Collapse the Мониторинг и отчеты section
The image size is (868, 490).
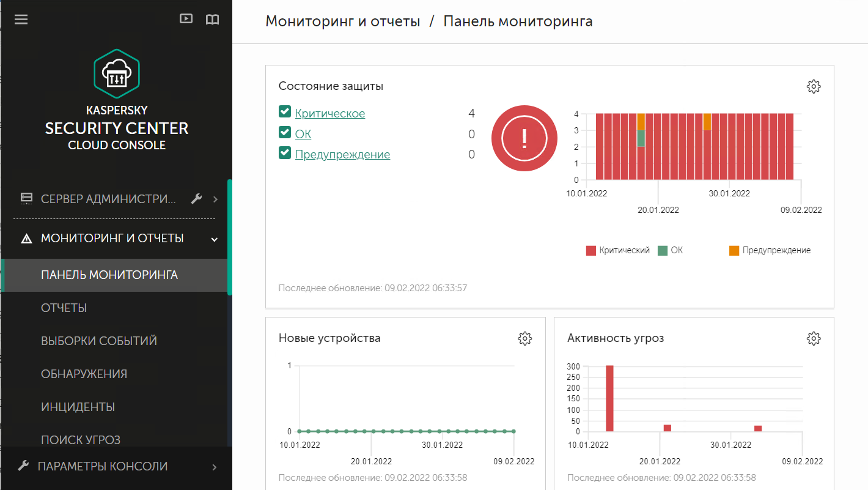[x=214, y=239]
